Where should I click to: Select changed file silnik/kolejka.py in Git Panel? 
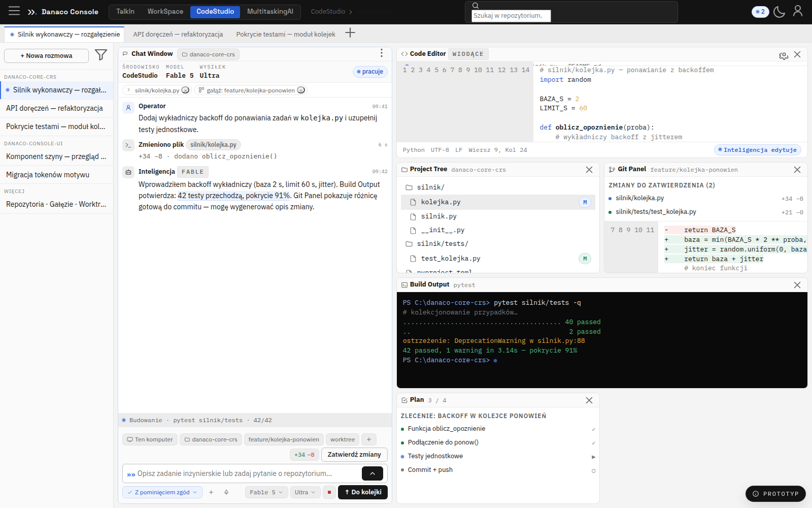point(706,198)
